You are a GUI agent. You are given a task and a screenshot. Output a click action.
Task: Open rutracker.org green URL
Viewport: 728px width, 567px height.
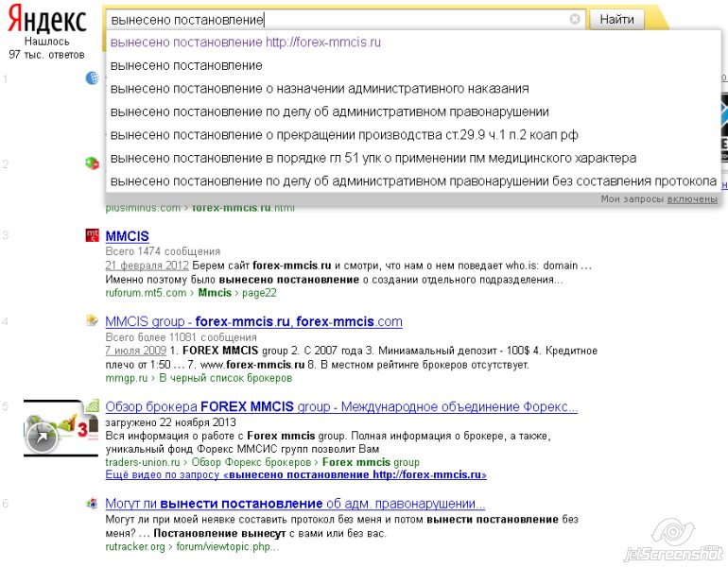135,547
